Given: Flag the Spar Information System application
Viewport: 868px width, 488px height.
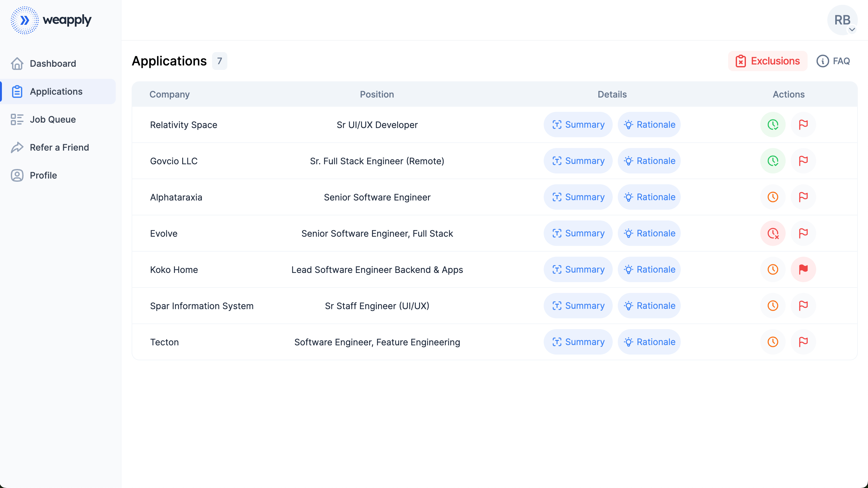Looking at the screenshot, I should [x=803, y=305].
